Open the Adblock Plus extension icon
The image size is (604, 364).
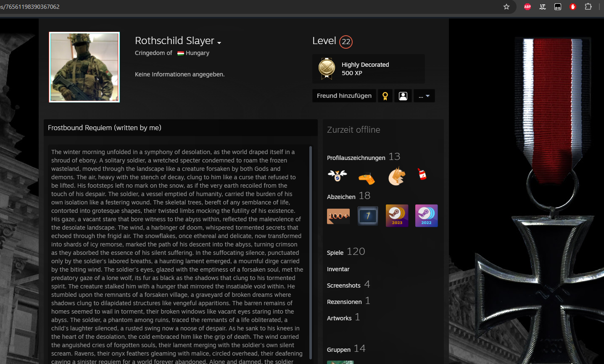528,7
